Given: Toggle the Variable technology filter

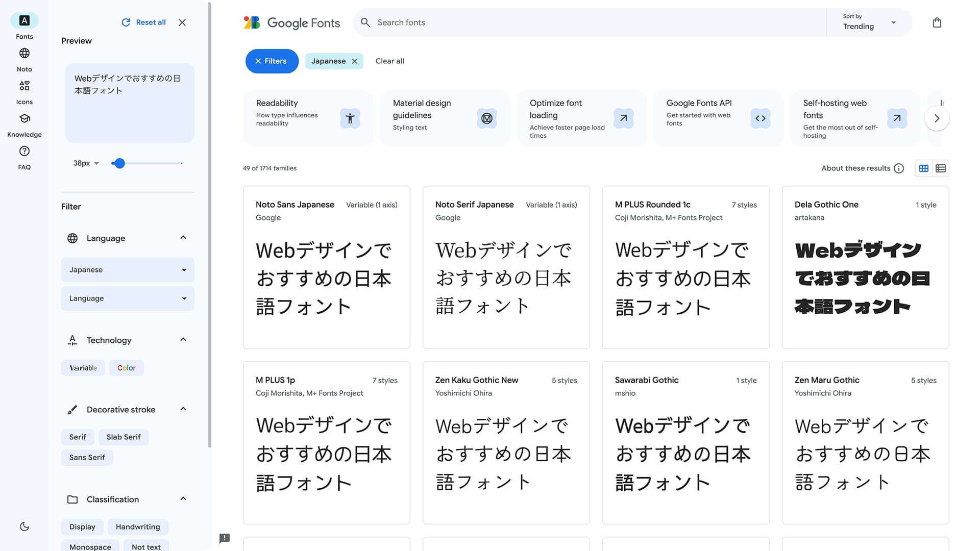Looking at the screenshot, I should pyautogui.click(x=83, y=368).
